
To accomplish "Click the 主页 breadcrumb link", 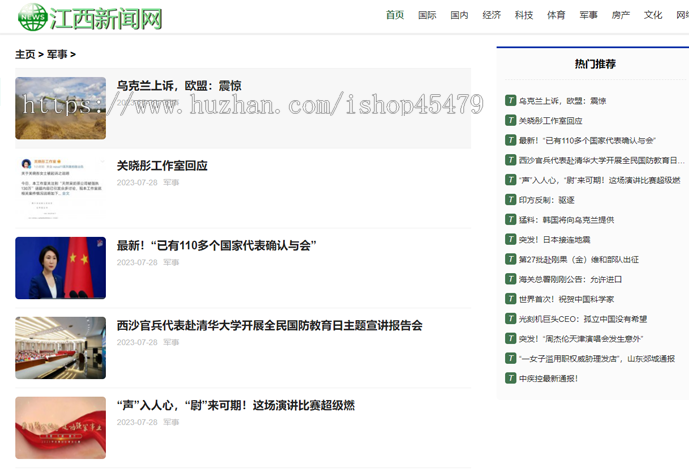I will (25, 55).
